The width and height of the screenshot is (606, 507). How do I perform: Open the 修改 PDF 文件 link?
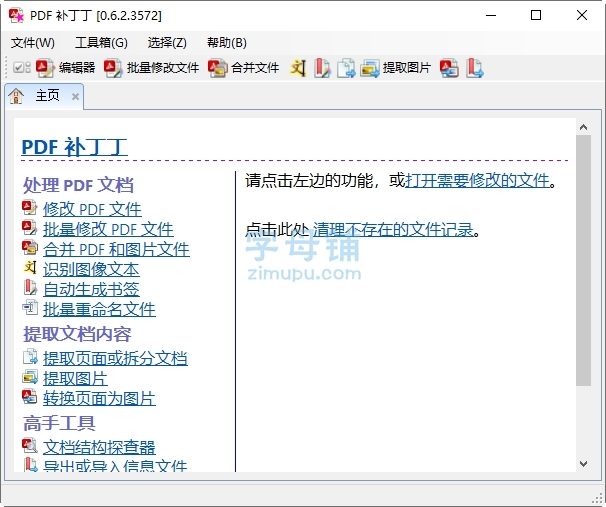click(x=92, y=209)
